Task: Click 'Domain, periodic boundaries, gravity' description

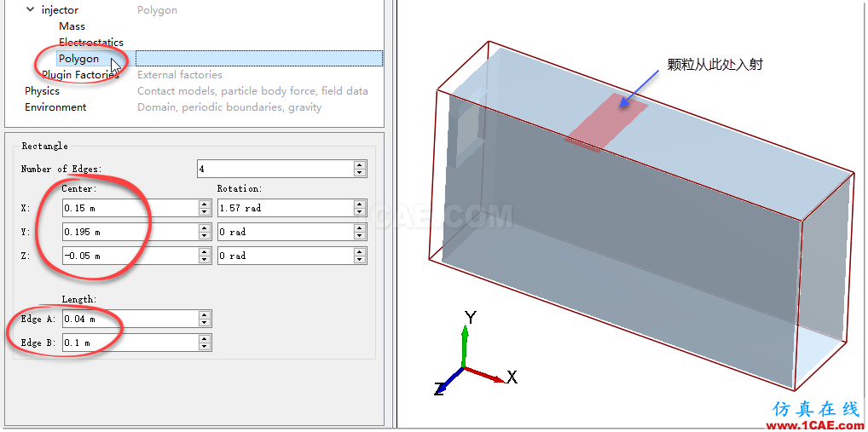Action: 229,107
